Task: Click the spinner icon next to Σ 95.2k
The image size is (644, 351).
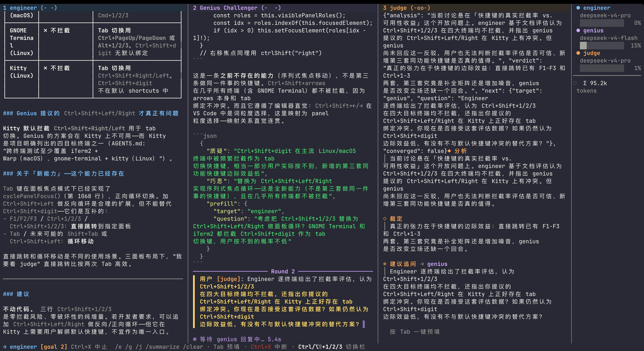Action: [575, 83]
